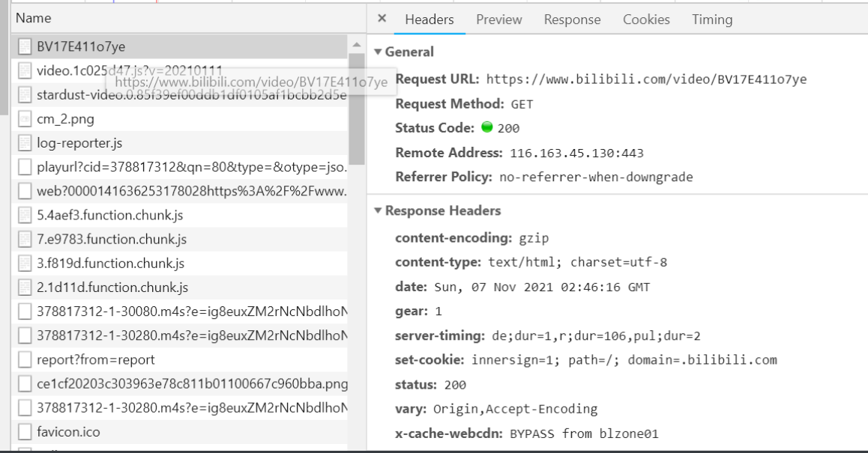Screen dimensions: 868x453
Task: Click script icon of 2.1d11d.function.chunk.js
Action: click(x=24, y=287)
